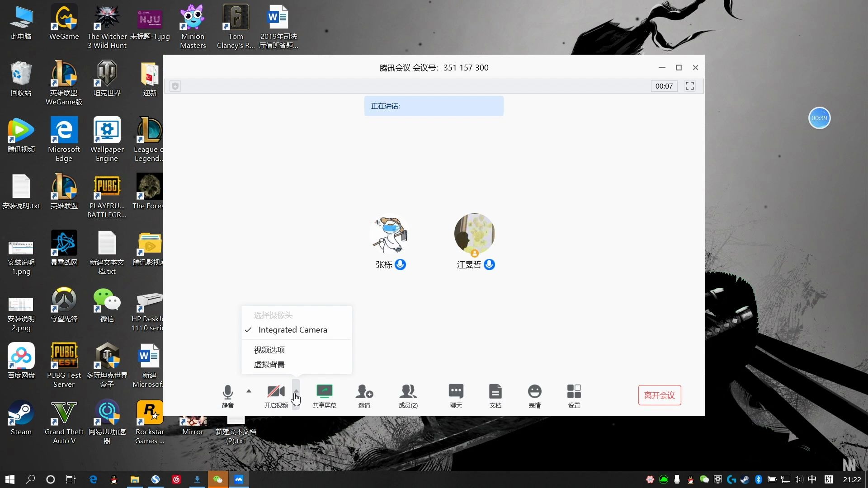Screen dimensions: 868x488
Task: Click the 表情 emoji reactions icon
Action: [x=535, y=396]
